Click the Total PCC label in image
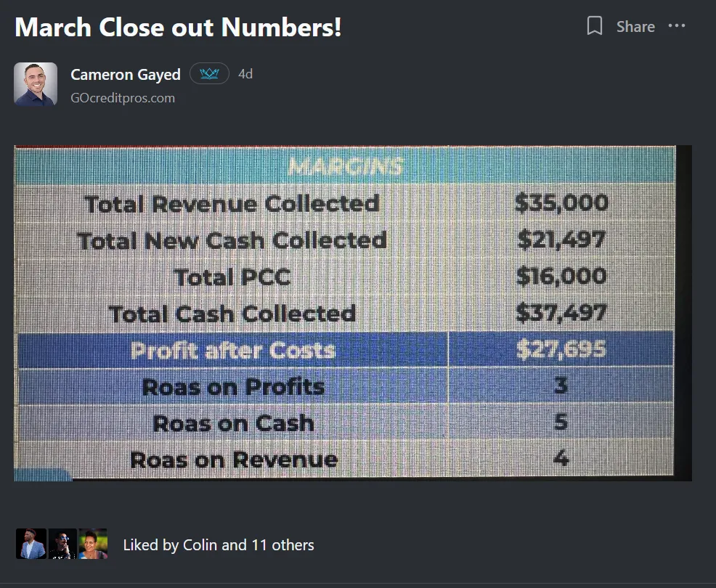The height and width of the screenshot is (588, 716). coord(233,277)
